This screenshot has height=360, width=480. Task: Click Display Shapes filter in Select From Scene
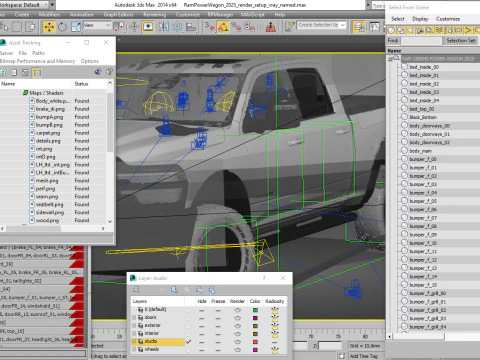[401, 30]
